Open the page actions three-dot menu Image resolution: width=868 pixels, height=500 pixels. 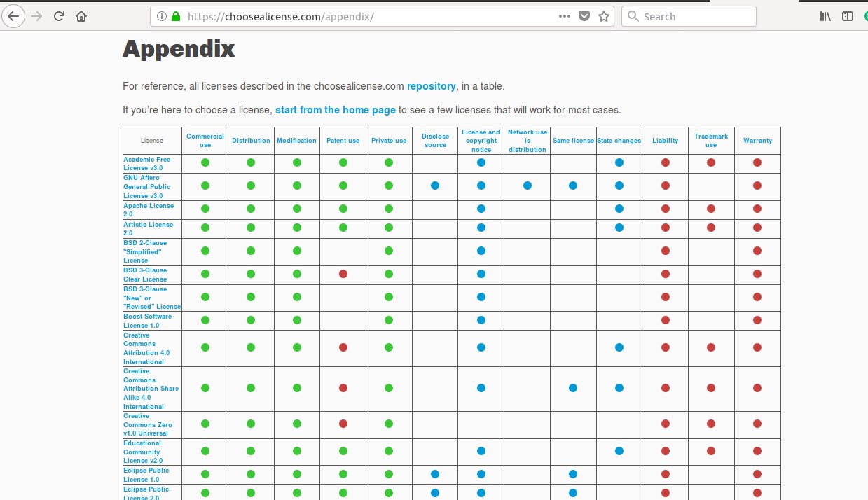pos(565,16)
